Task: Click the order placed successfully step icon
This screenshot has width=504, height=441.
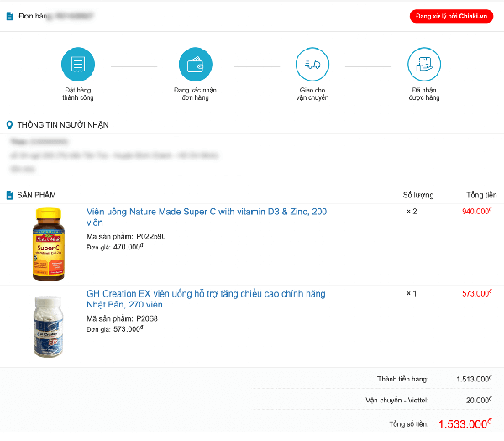Action: pos(78,64)
